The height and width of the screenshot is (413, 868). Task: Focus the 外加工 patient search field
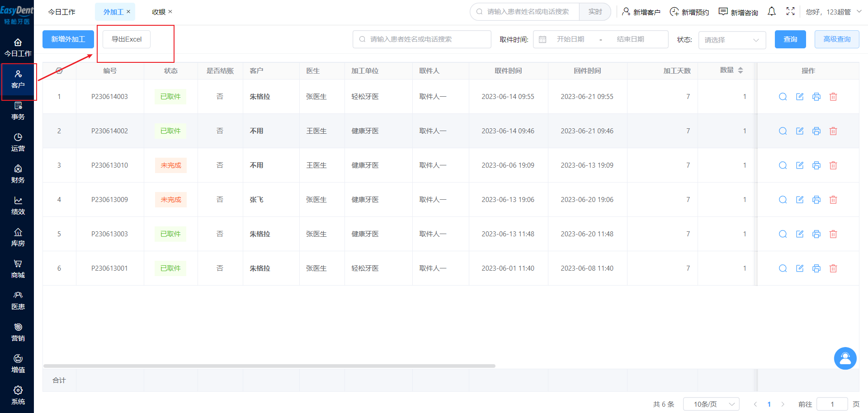(422, 39)
